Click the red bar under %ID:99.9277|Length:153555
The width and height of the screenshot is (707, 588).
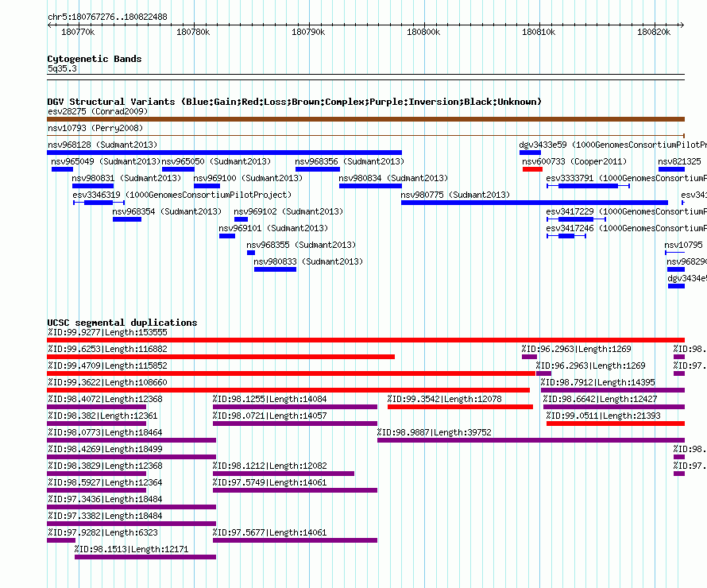pos(365,340)
